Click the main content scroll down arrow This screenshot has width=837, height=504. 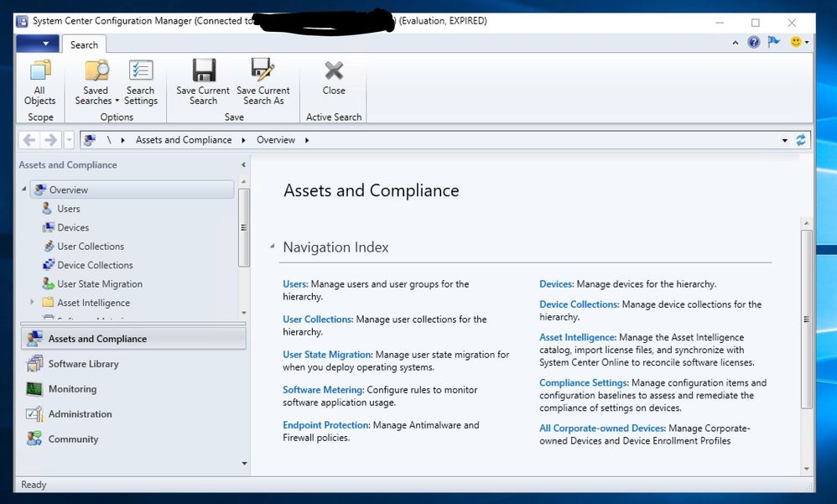(807, 469)
